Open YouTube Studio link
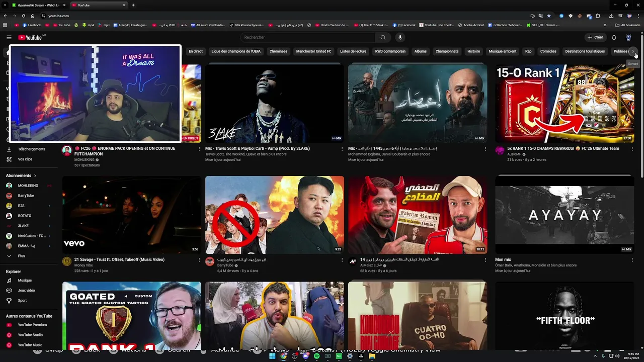644x362 pixels. click(x=29, y=335)
